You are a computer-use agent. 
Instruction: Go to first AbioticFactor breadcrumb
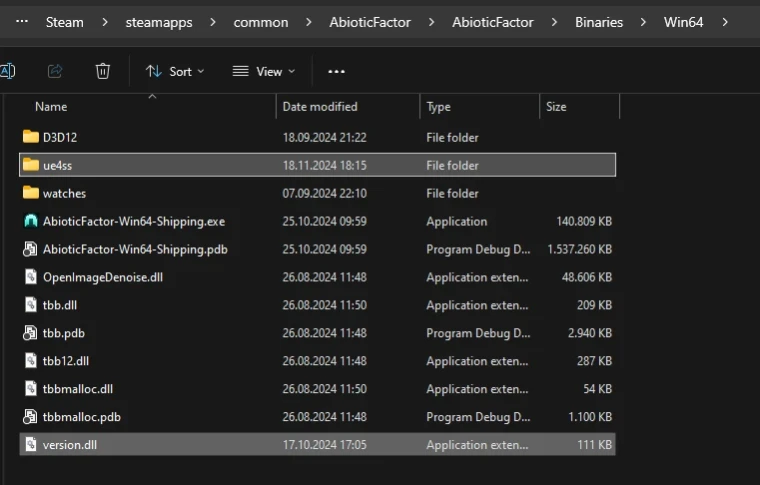[x=370, y=22]
